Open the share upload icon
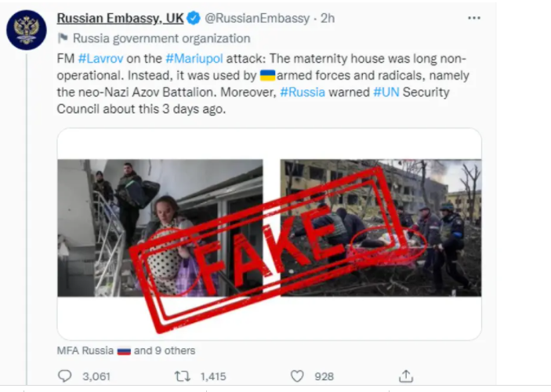551x392 pixels. pyautogui.click(x=406, y=376)
